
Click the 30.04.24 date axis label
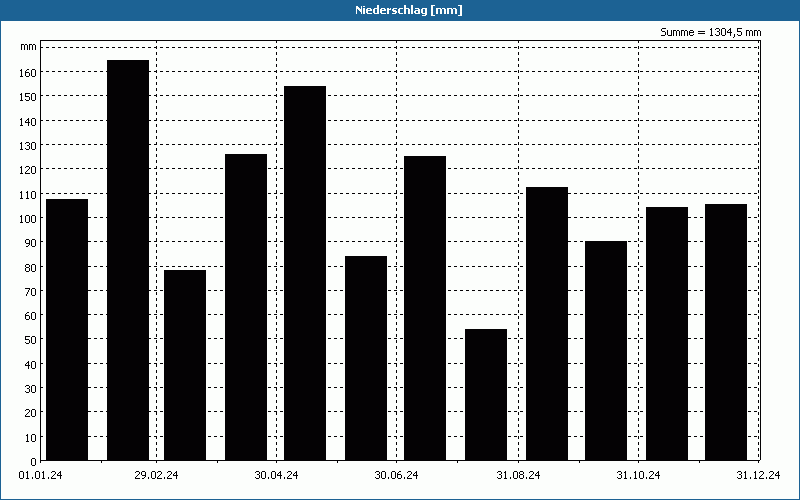[276, 476]
